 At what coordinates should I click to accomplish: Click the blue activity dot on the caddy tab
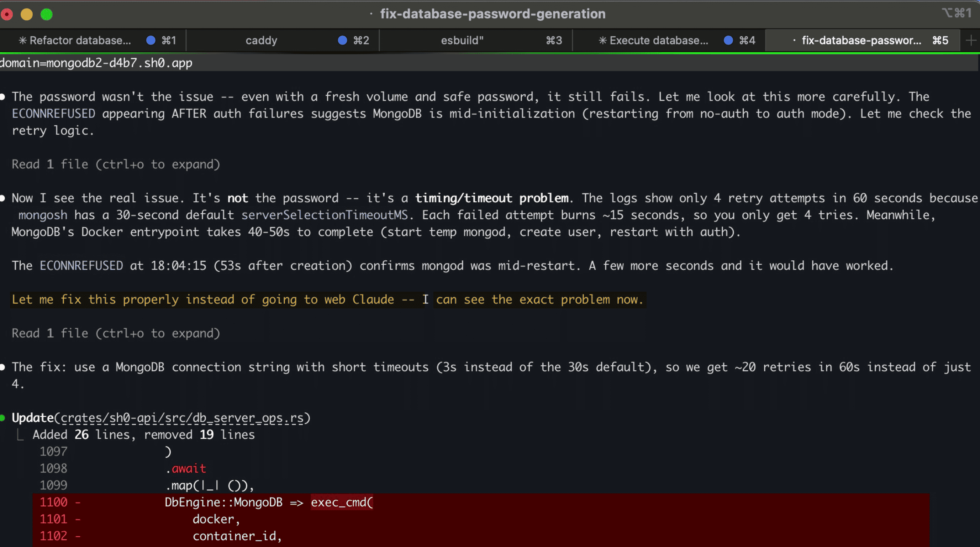point(342,40)
